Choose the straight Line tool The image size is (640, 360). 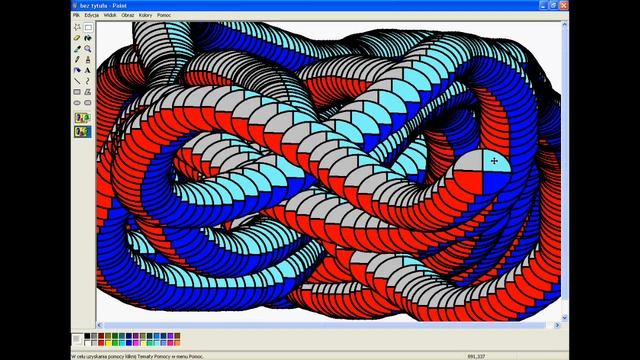point(77,81)
